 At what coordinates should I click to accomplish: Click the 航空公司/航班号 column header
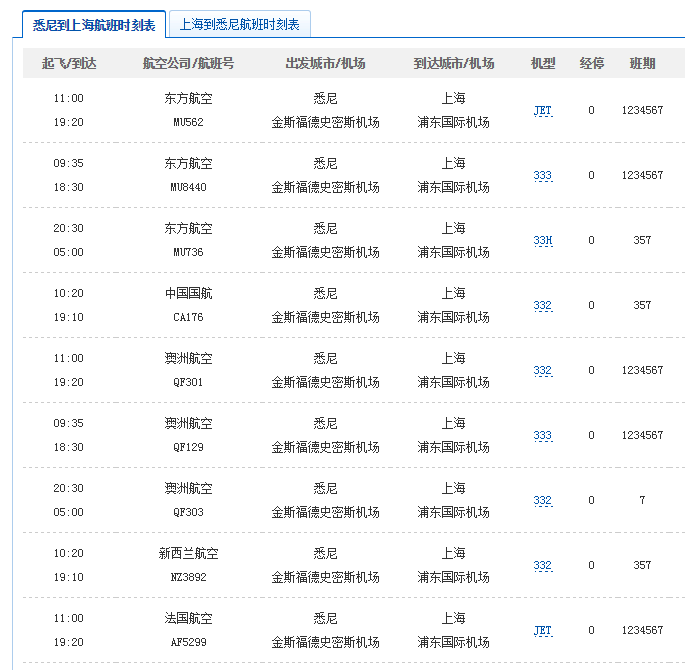(x=188, y=64)
